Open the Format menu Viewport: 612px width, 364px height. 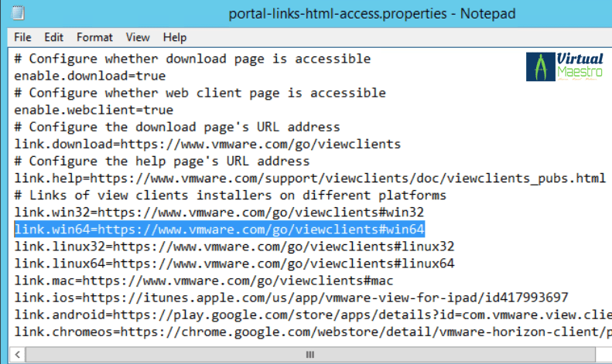94,37
